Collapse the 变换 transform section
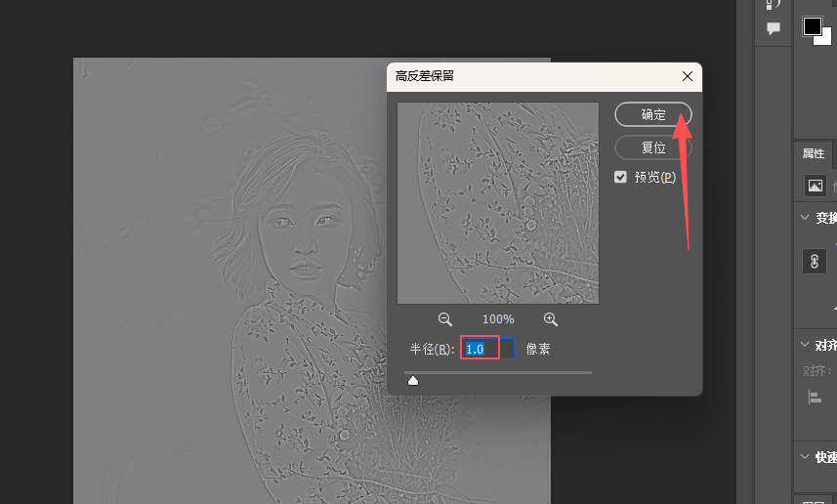Screen dimensions: 837x504 (x=805, y=217)
